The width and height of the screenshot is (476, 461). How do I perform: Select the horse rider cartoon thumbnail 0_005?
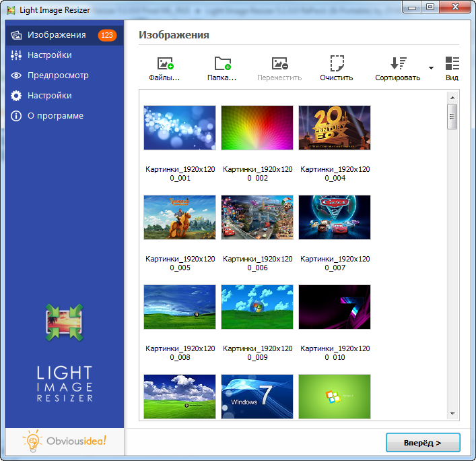[180, 217]
